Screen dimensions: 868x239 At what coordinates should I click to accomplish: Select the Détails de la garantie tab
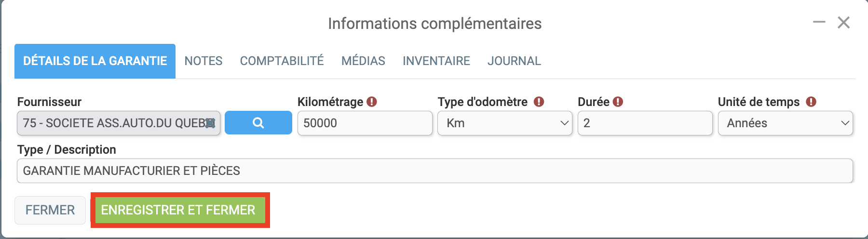click(x=95, y=61)
